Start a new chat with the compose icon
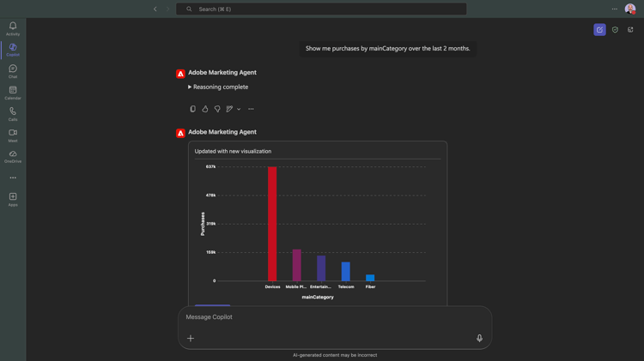Viewport: 644px width, 361px height. click(599, 29)
